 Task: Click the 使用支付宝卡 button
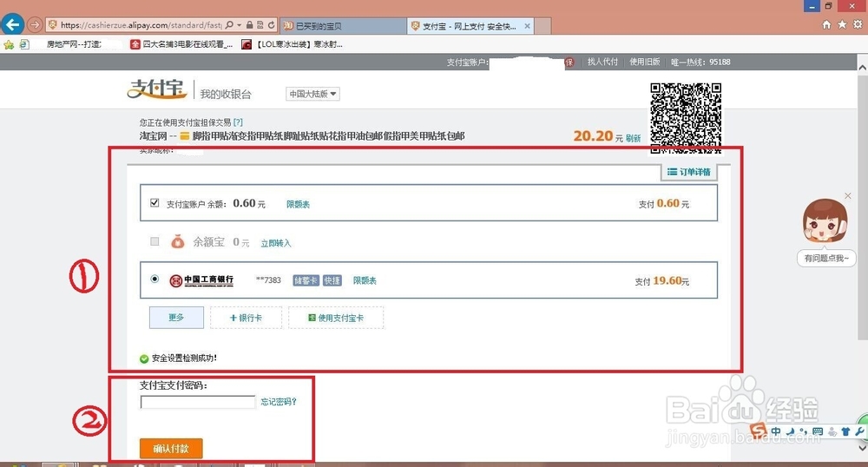[x=335, y=318]
